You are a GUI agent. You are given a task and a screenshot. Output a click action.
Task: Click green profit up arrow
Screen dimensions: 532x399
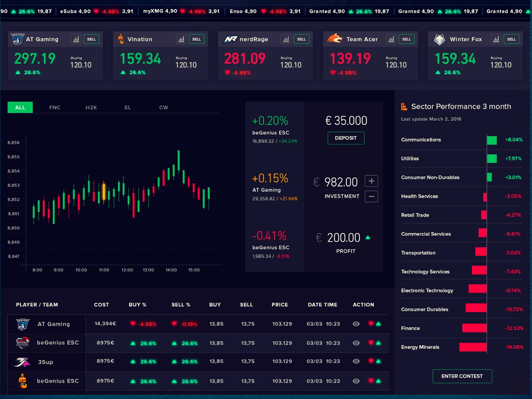point(368,238)
